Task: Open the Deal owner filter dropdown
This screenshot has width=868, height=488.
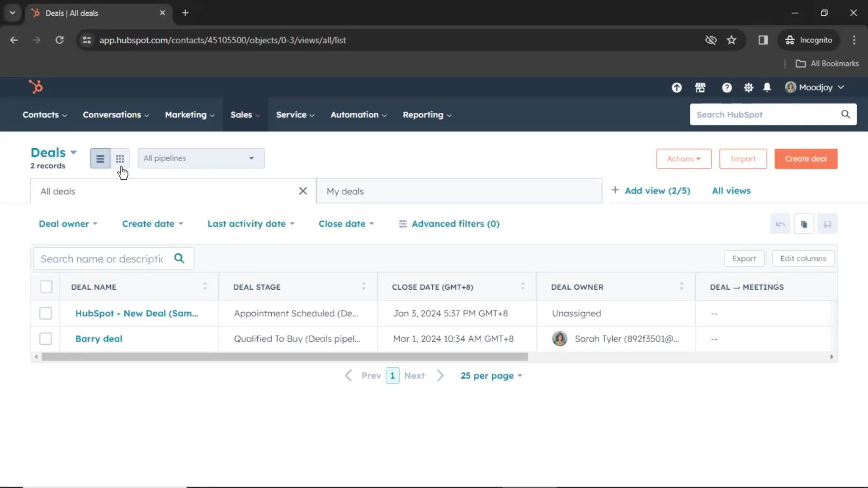Action: (68, 224)
